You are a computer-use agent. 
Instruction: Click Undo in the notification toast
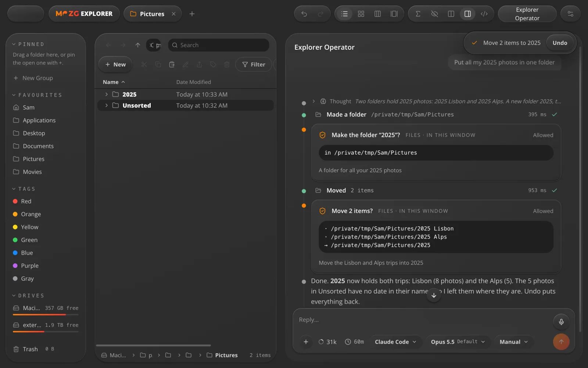(560, 43)
